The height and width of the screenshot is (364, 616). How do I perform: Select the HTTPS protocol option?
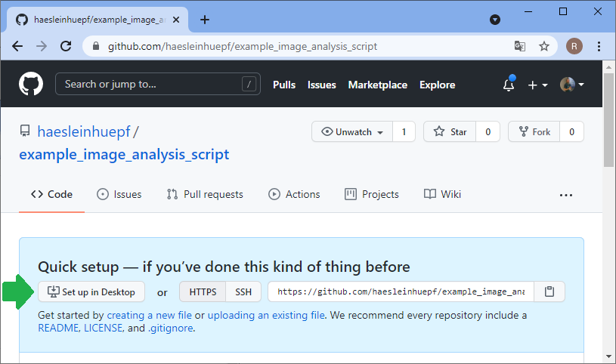(203, 292)
